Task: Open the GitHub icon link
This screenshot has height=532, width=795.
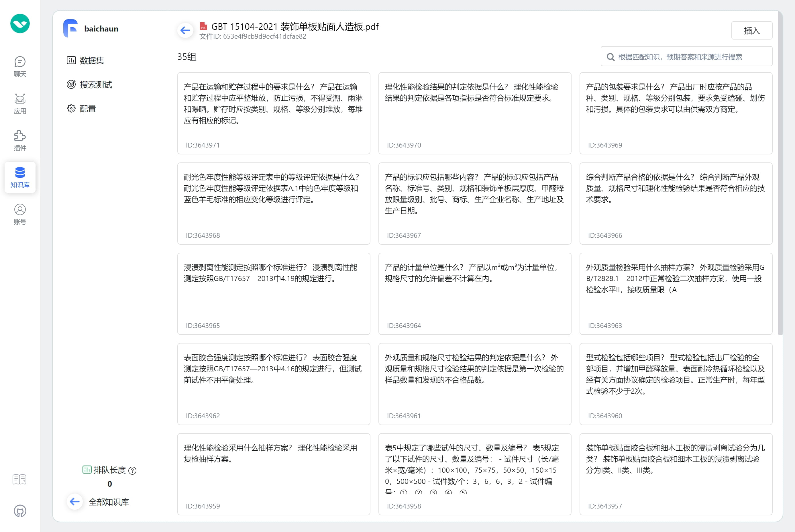Action: 20,511
